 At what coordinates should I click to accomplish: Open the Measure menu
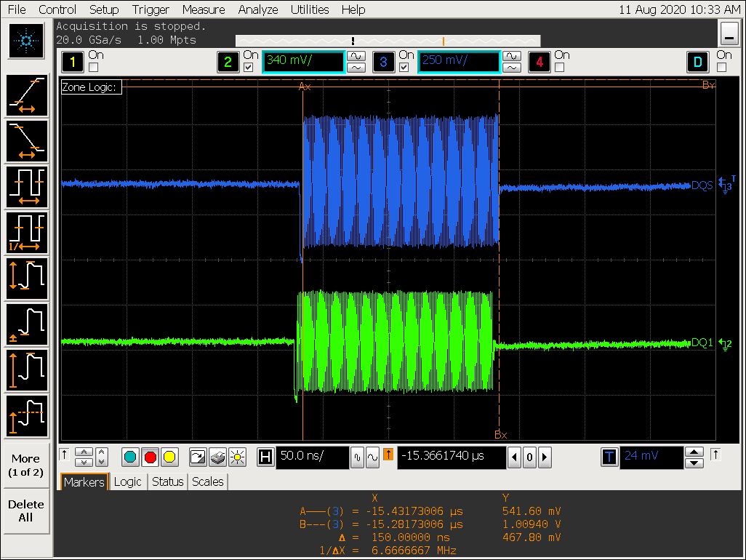point(204,9)
